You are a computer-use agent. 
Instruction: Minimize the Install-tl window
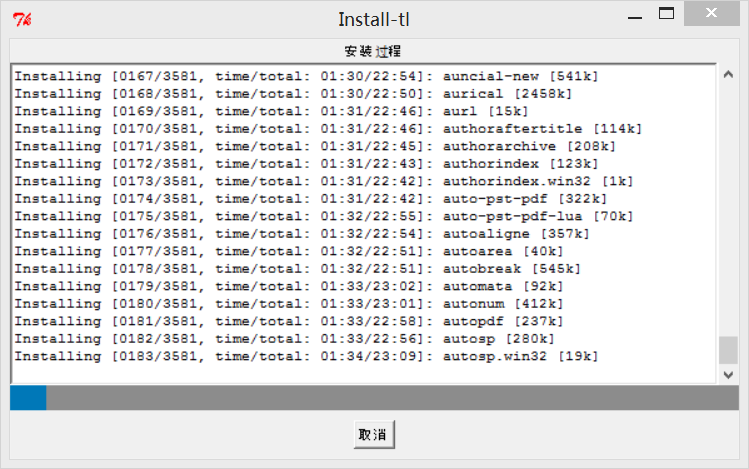(x=635, y=14)
